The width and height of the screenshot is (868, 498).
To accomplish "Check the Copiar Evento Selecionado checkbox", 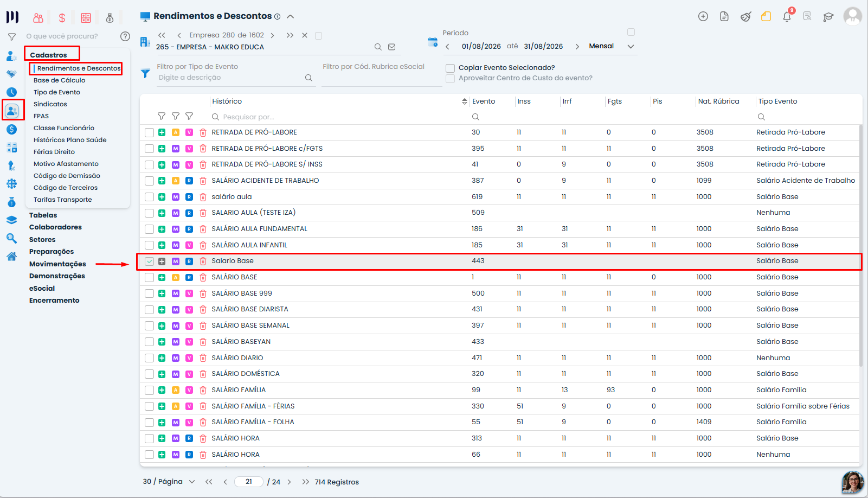I will [450, 68].
